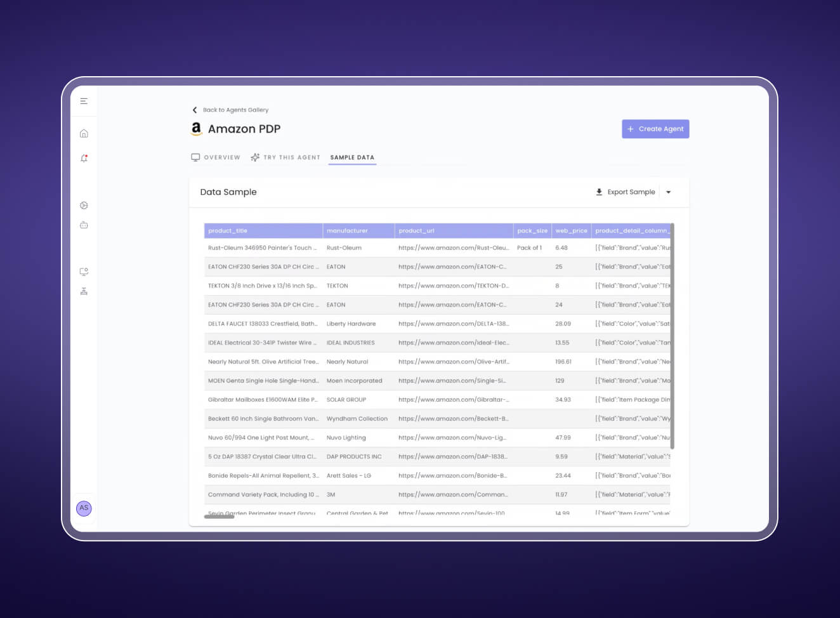Click the product_url column header

click(454, 231)
